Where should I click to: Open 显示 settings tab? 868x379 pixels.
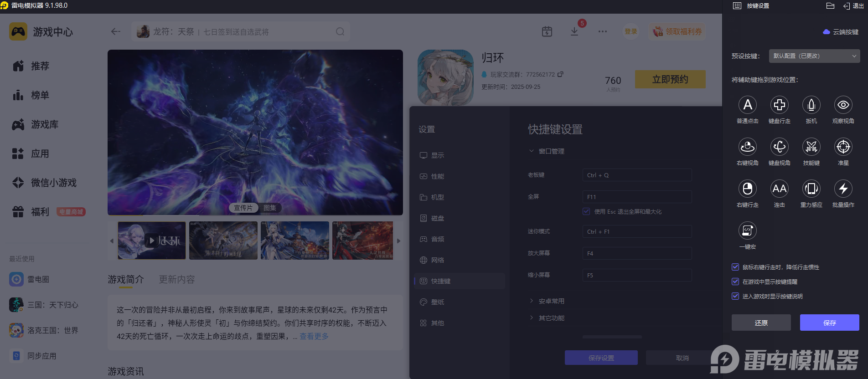(460, 155)
